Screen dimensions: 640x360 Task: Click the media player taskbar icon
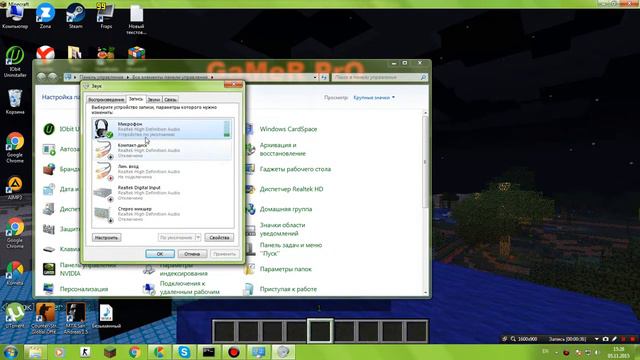(x=60, y=352)
